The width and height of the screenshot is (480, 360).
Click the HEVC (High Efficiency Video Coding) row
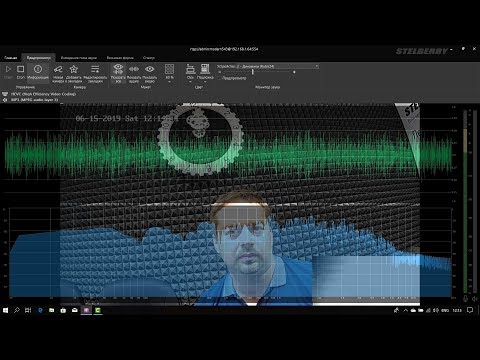pyautogui.click(x=43, y=94)
